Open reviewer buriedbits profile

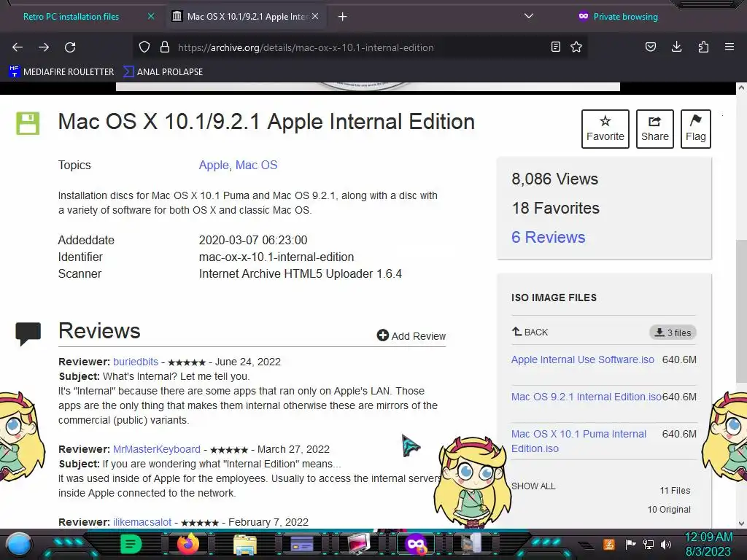pyautogui.click(x=135, y=362)
